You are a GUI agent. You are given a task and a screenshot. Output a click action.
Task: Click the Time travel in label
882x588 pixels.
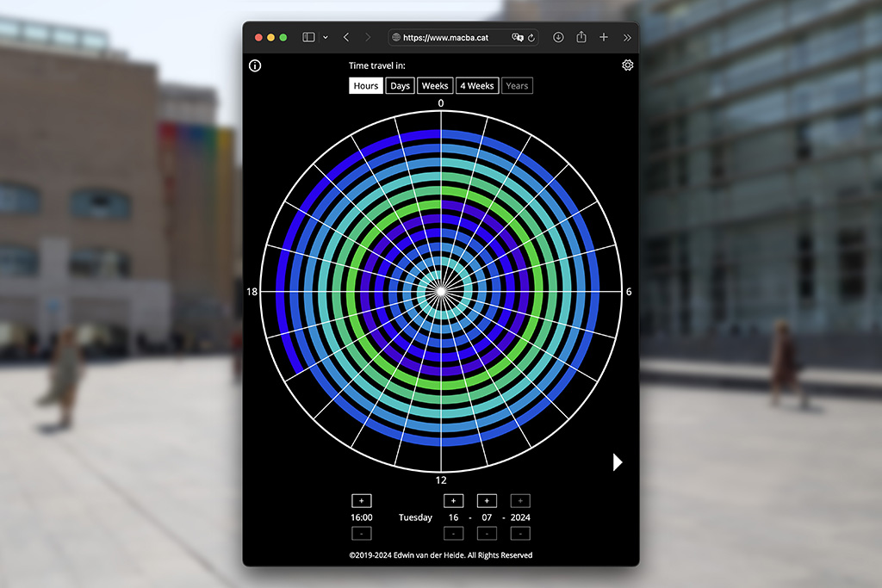377,65
